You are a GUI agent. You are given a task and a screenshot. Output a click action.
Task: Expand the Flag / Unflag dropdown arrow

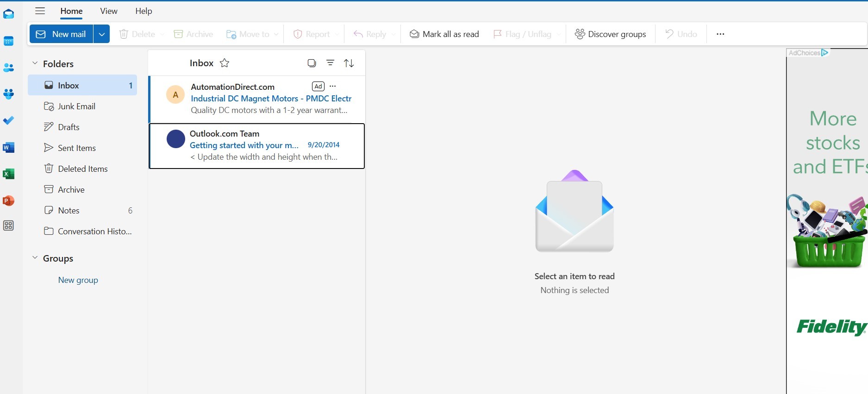tap(558, 34)
